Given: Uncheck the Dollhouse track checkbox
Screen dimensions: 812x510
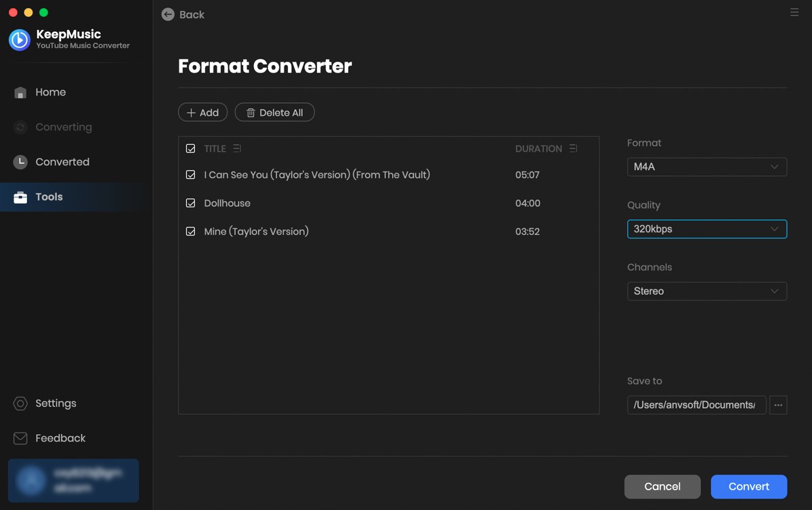Looking at the screenshot, I should (x=190, y=203).
